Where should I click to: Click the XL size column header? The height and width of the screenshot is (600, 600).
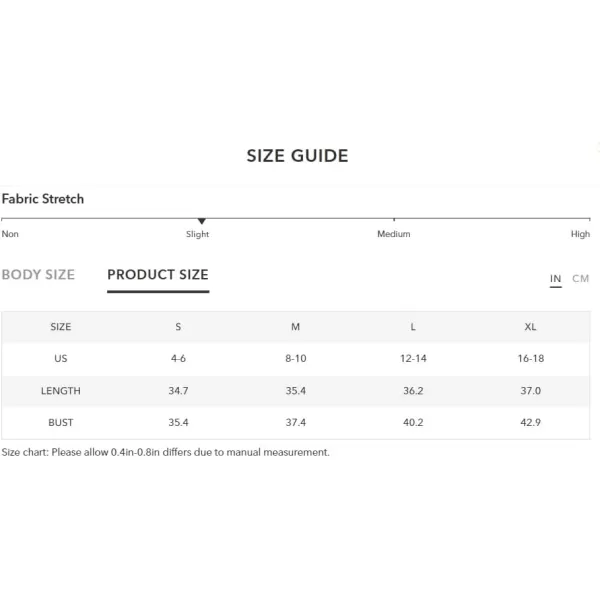(x=530, y=327)
